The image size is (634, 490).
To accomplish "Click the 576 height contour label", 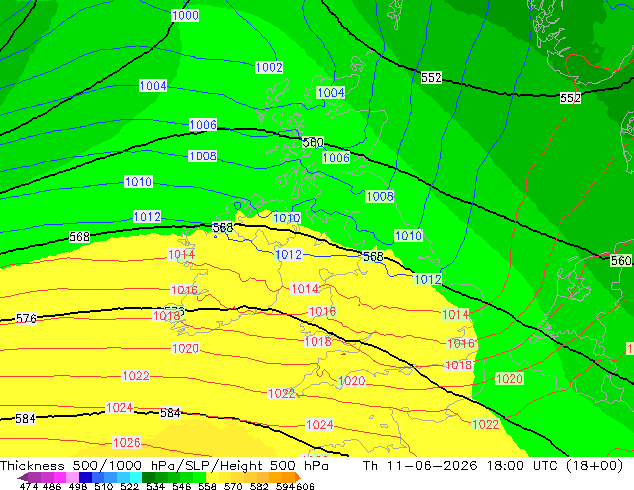I will (26, 319).
